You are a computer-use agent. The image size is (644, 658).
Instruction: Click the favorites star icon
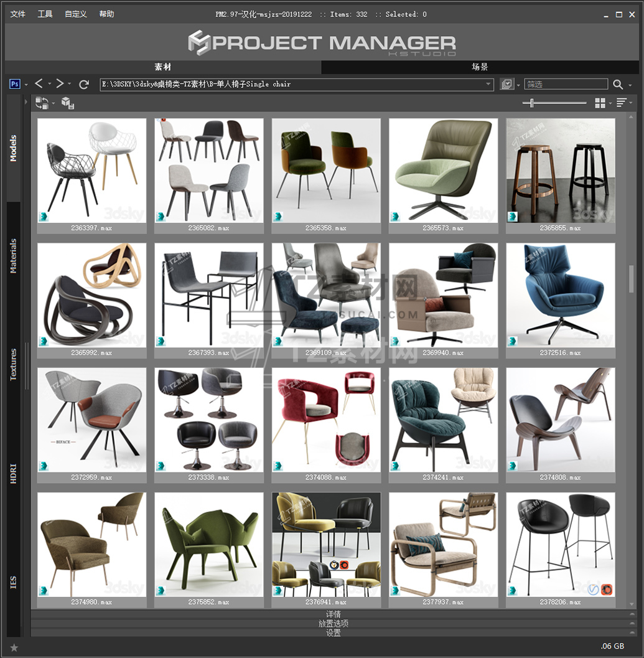click(x=14, y=647)
